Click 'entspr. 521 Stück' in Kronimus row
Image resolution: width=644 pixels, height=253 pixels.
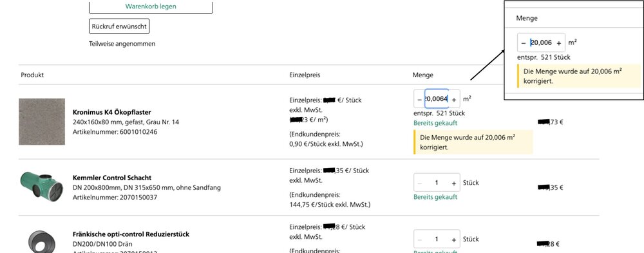tap(439, 113)
